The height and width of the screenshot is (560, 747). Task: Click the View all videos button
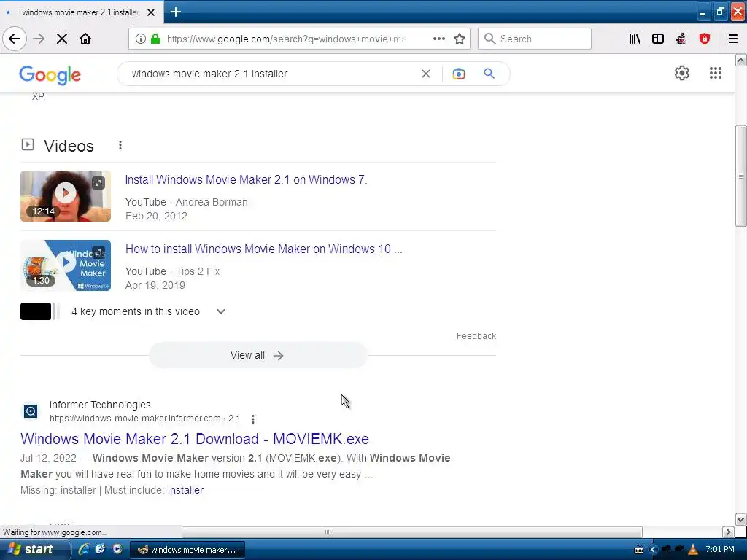258,355
